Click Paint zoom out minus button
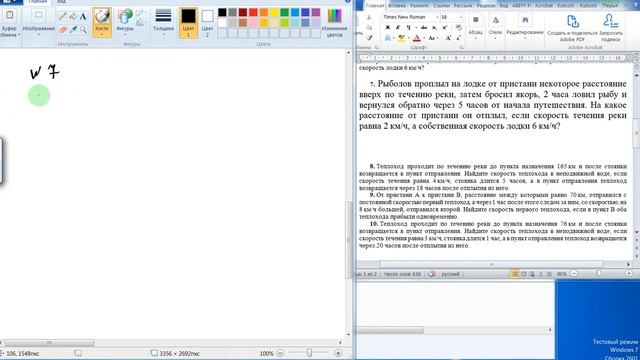This screenshot has width=640, height=360. coord(280,353)
